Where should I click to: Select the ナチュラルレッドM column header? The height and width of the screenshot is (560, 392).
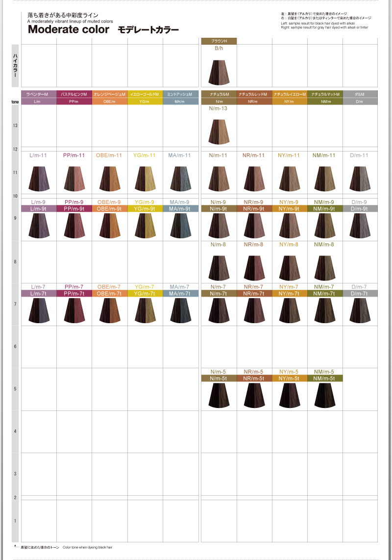point(254,94)
